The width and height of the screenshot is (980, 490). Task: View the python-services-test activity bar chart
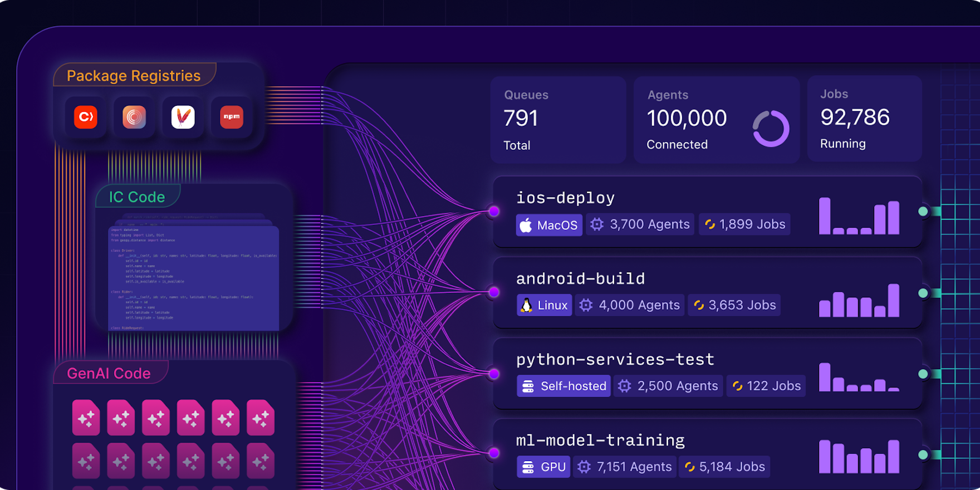coord(859,377)
